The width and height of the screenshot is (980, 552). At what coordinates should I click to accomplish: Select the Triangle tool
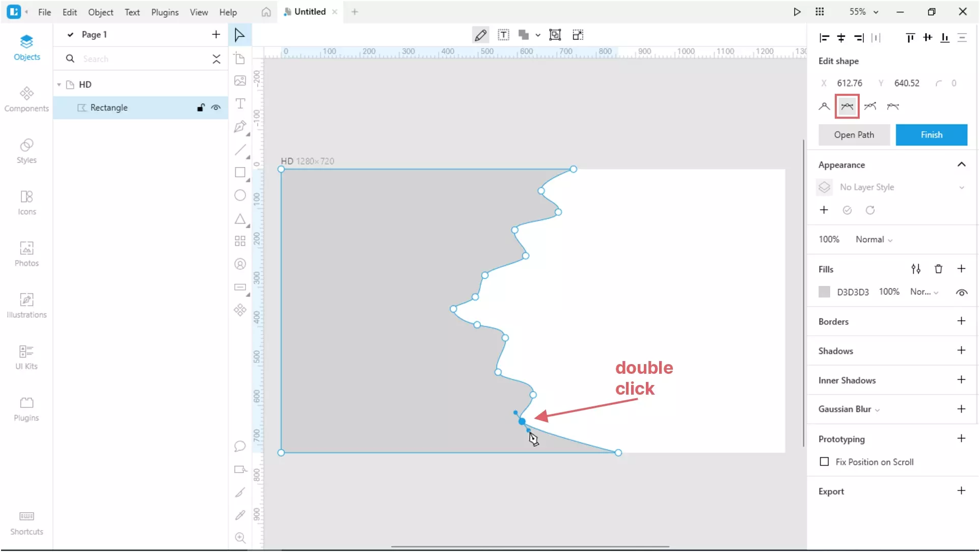coord(240,219)
